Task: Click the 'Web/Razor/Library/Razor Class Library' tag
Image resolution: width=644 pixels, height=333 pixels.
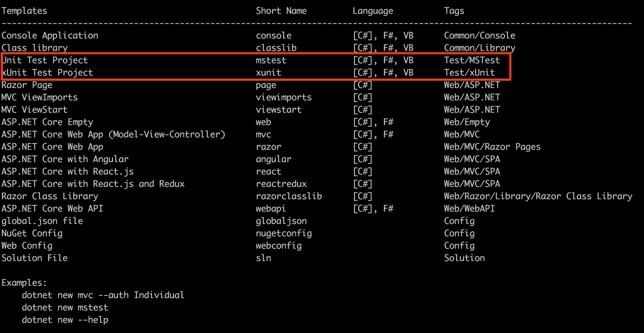Action: click(538, 196)
